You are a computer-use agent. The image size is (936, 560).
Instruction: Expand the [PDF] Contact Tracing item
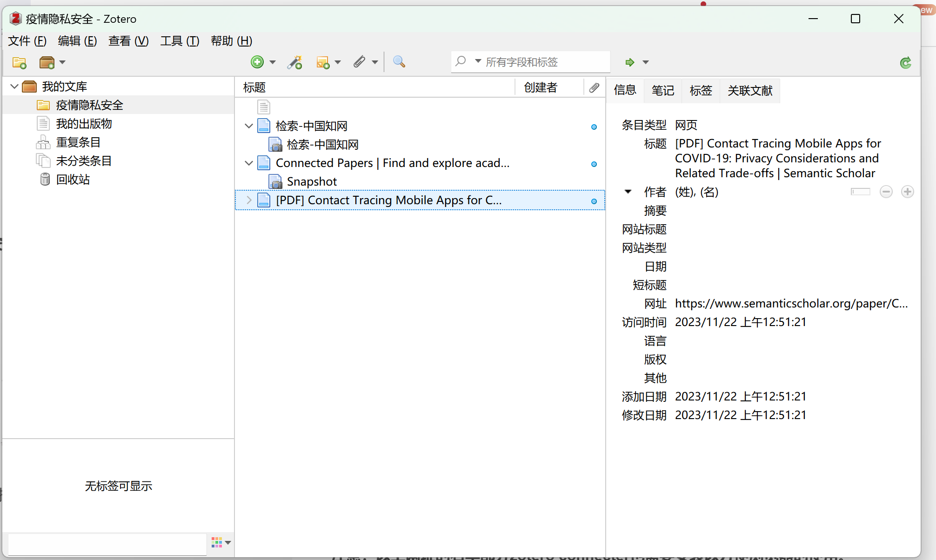point(249,200)
